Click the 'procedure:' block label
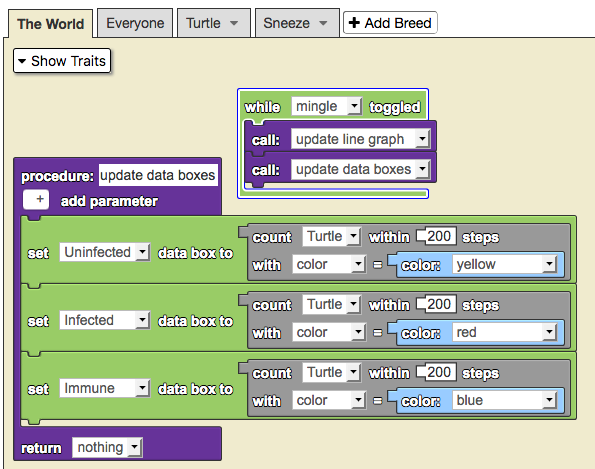Screen dimensions: 595x469 click(x=57, y=176)
